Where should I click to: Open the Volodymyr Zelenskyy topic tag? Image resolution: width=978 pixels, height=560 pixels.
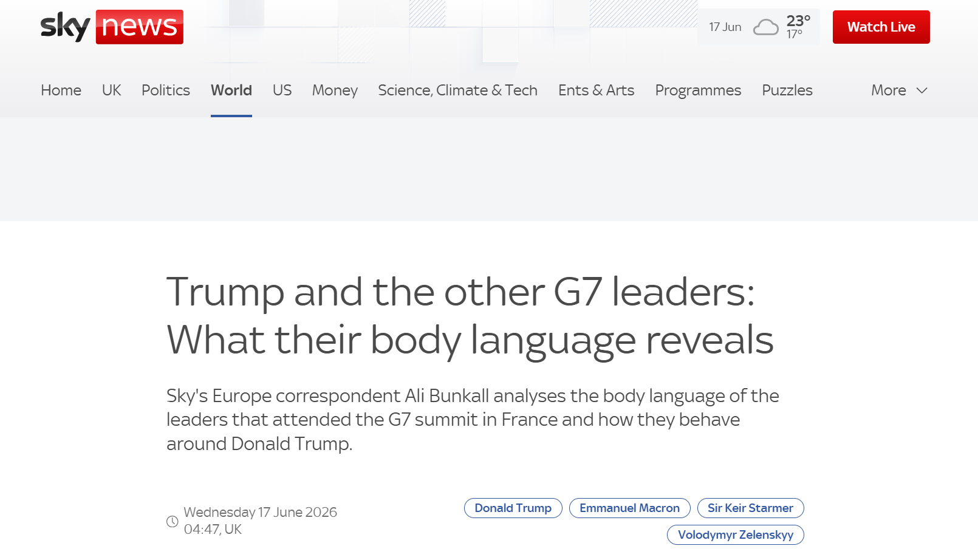coord(736,535)
